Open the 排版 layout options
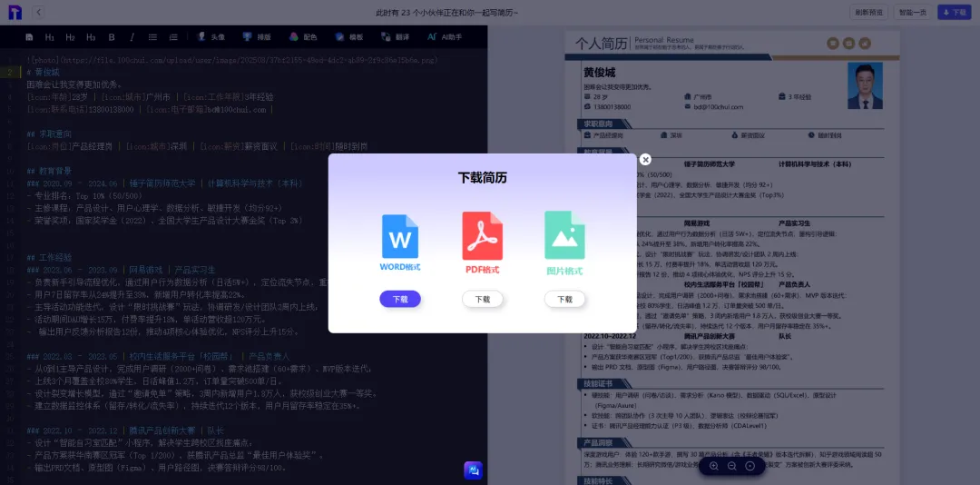 click(x=257, y=37)
